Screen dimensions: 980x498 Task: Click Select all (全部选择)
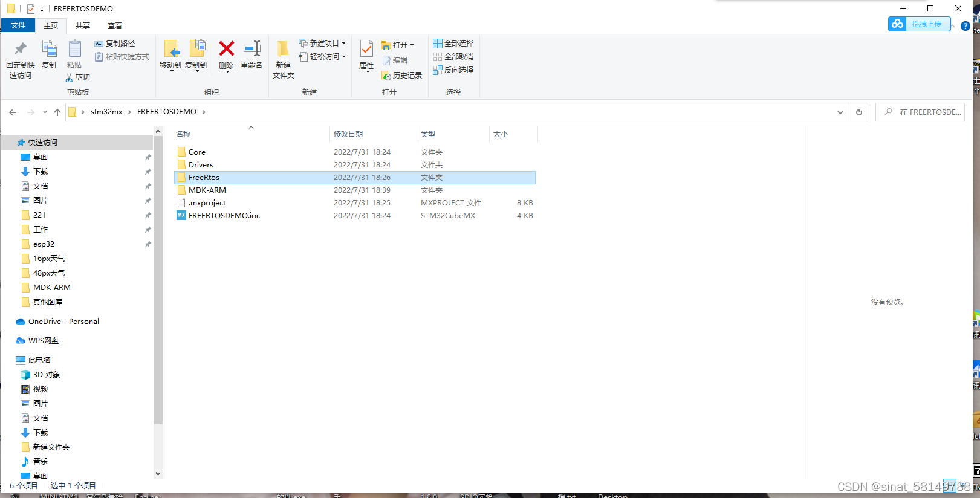coord(453,44)
